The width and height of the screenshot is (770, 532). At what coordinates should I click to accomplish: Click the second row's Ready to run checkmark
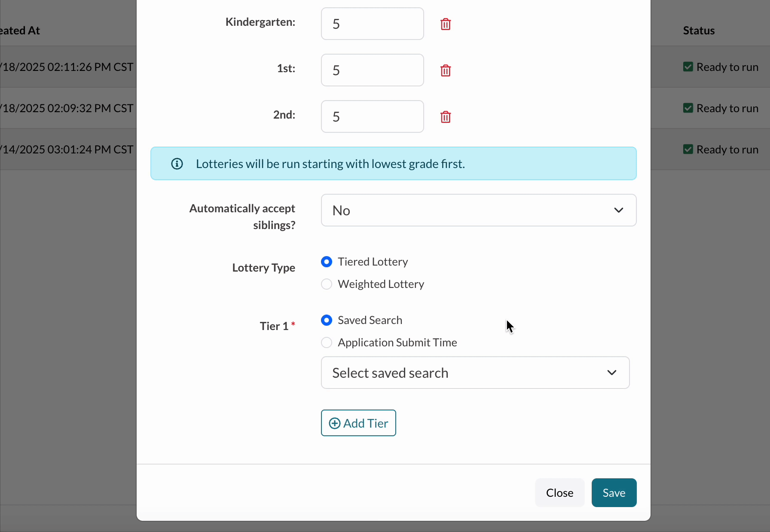tap(688, 108)
